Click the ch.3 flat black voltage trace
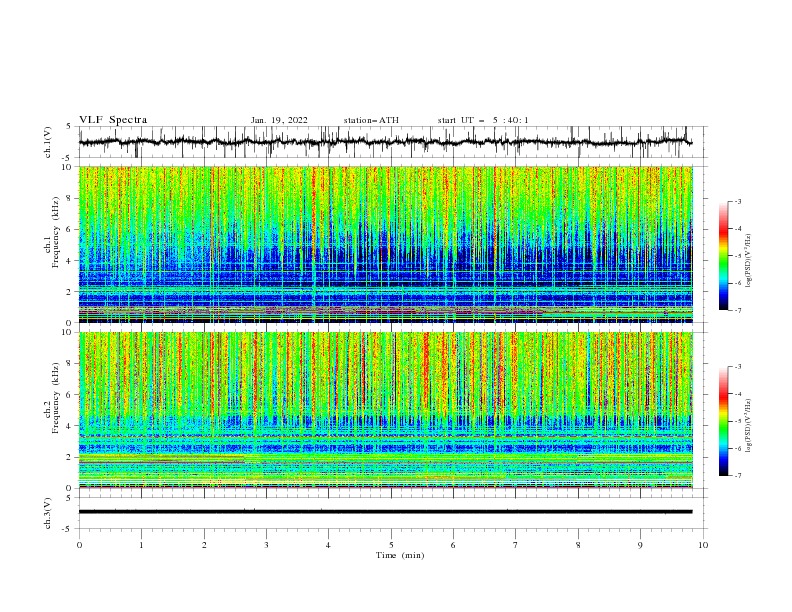792x612 pixels. pos(385,512)
